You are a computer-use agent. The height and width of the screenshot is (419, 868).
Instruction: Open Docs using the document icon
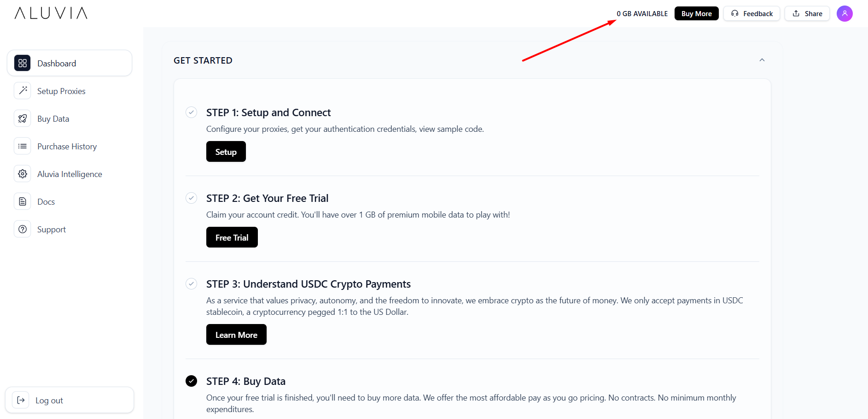point(22,201)
